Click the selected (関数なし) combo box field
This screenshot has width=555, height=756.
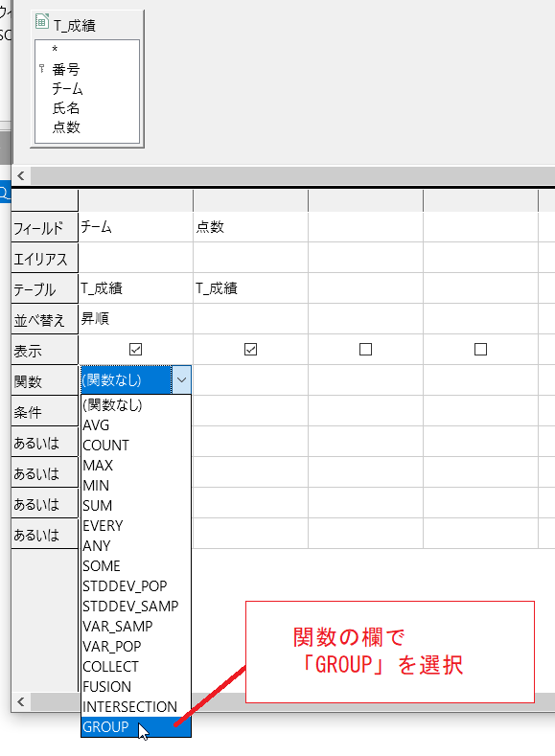pyautogui.click(x=126, y=380)
